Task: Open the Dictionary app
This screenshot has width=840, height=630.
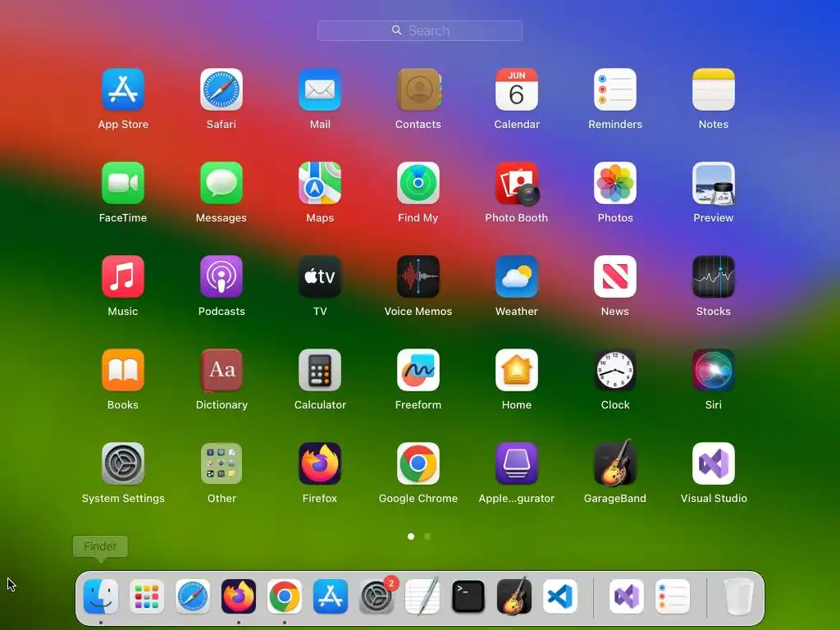Action: (221, 370)
